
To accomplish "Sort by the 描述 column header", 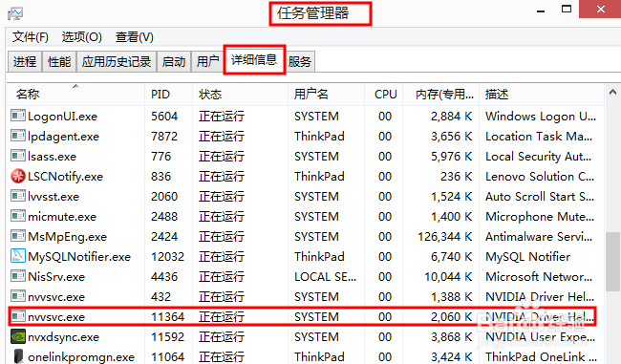I will (x=542, y=95).
